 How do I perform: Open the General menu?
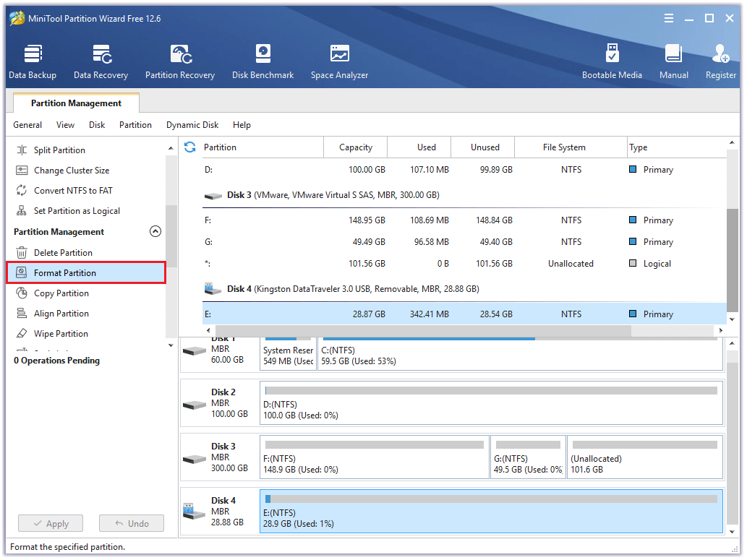pos(27,125)
